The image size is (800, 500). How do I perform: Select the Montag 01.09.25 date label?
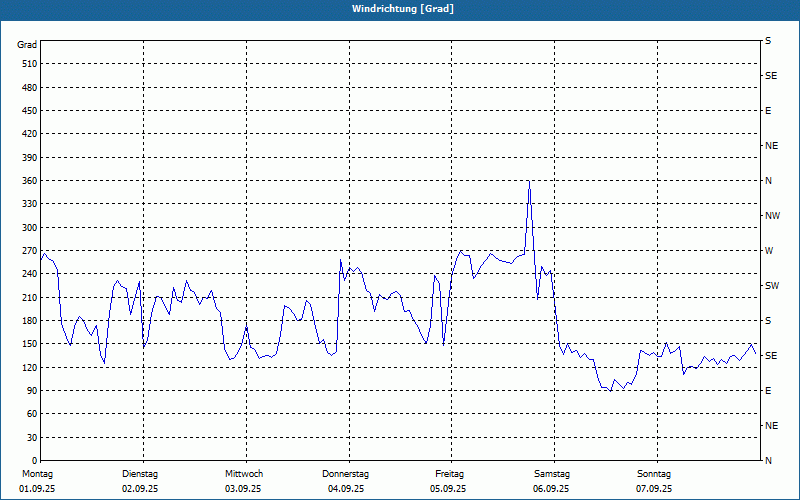tap(37, 481)
